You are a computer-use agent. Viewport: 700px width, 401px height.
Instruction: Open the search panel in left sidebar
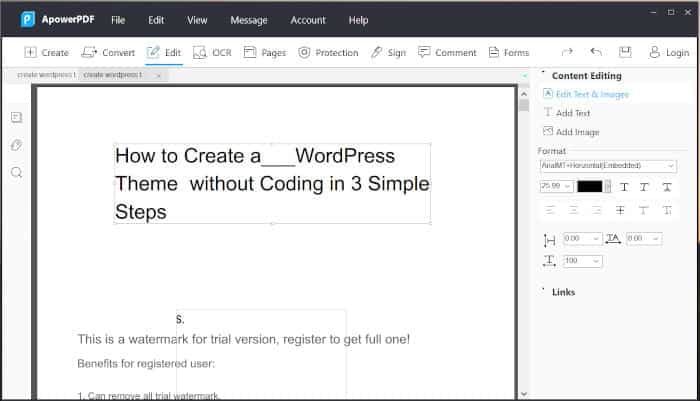[16, 172]
